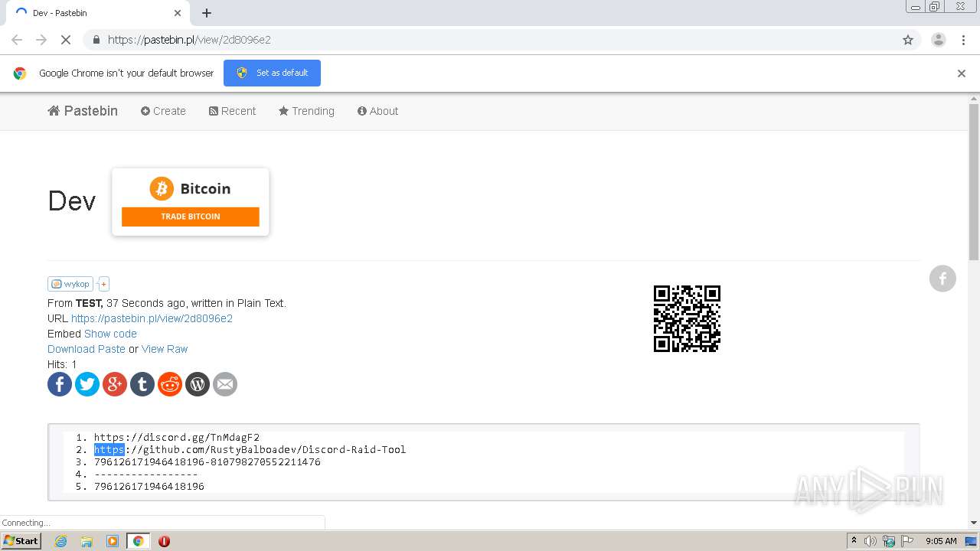Open the About page
This screenshot has width=980, height=551.
coord(377,111)
